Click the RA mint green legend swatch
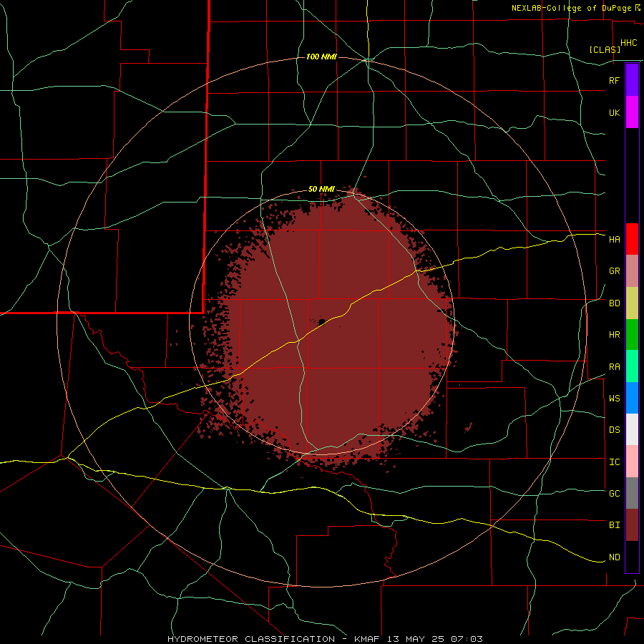The height and width of the screenshot is (644, 644). click(x=632, y=366)
